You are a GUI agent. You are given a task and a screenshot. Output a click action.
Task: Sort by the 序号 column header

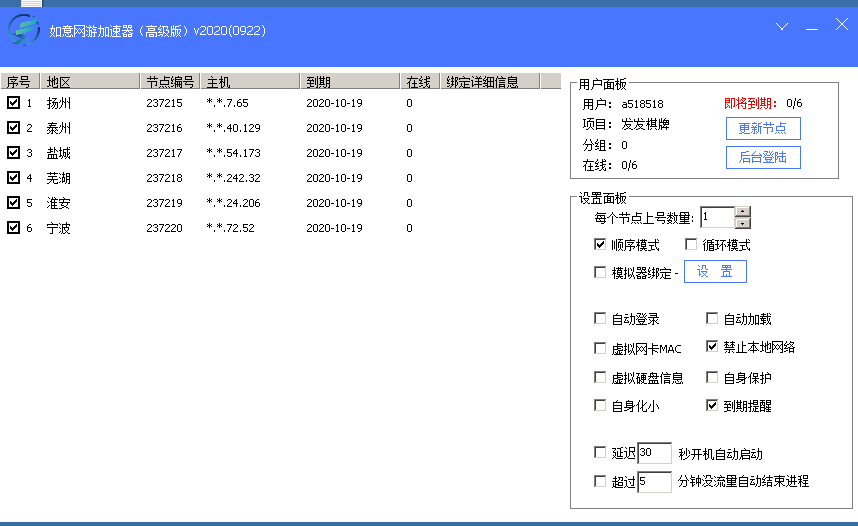20,81
